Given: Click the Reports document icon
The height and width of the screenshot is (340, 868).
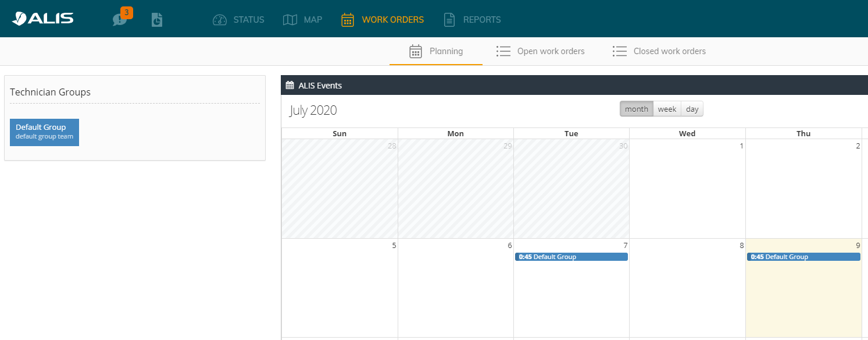Looking at the screenshot, I should (449, 20).
